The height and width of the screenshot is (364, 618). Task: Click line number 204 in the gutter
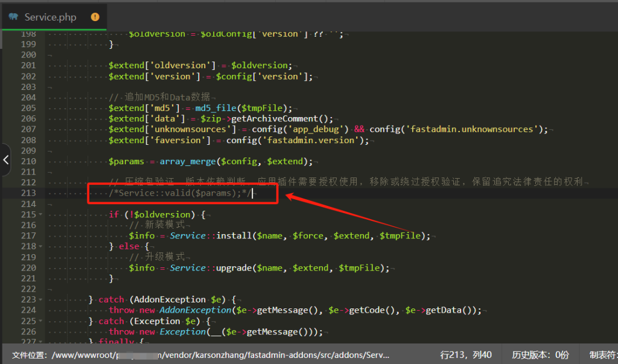coord(28,97)
